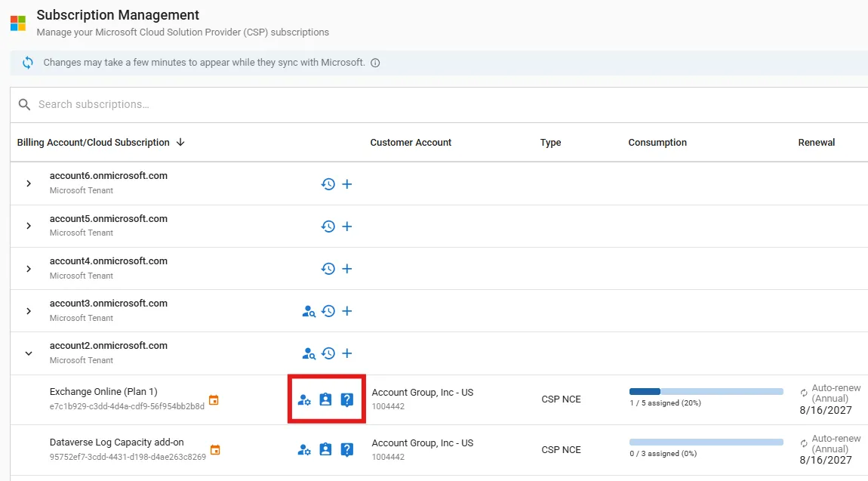Collapse the account2.onmicrosoft.com row
Viewport: 868px width, 481px height.
click(29, 353)
